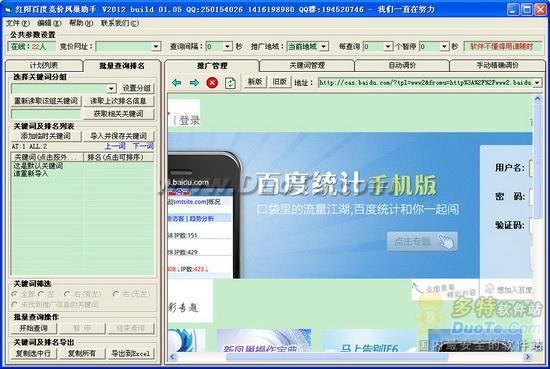The image size is (550, 369).
Task: Click the page refresh icon
Action: click(230, 83)
